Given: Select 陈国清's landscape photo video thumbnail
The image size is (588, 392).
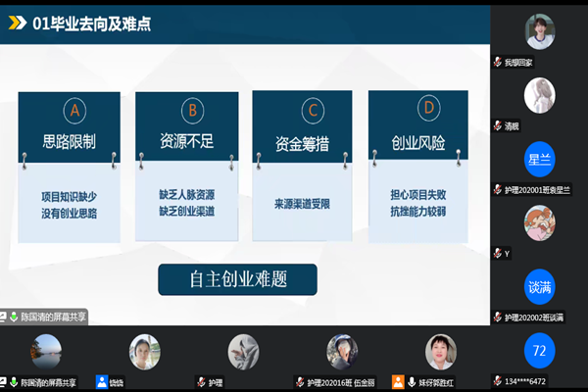Looking at the screenshot, I should (48, 350).
